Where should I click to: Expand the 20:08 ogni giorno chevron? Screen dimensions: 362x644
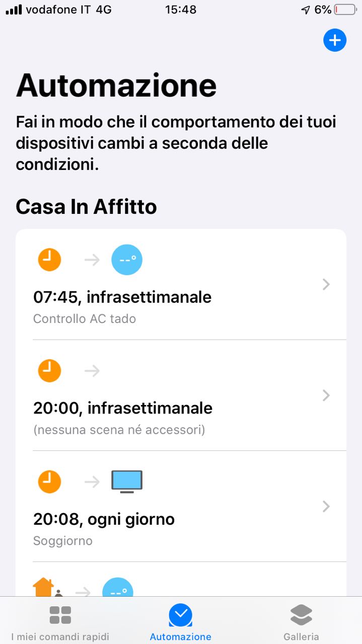tap(326, 506)
